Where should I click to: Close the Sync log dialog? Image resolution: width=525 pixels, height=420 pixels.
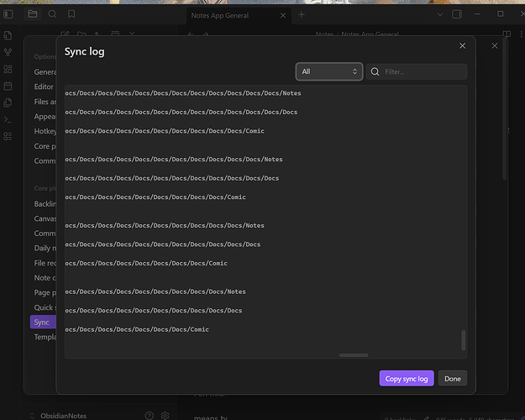tap(462, 46)
